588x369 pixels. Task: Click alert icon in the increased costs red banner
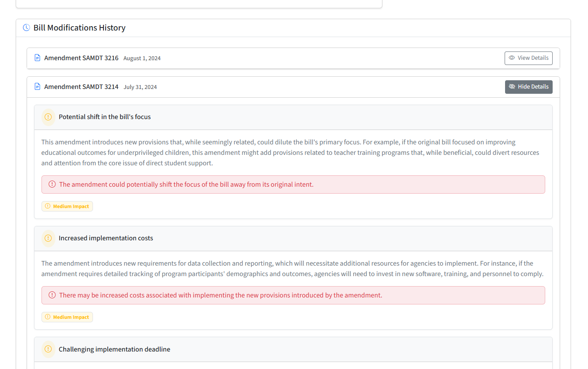(52, 295)
